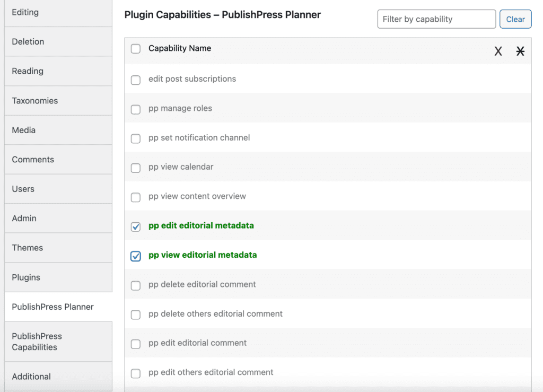The image size is (543, 392).
Task: Enable the pp view calendar capability
Action: (135, 167)
